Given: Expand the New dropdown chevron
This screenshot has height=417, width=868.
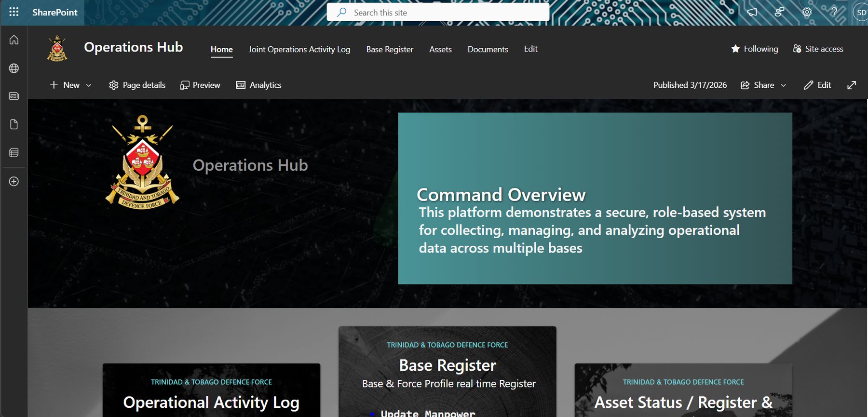Looking at the screenshot, I should (89, 85).
